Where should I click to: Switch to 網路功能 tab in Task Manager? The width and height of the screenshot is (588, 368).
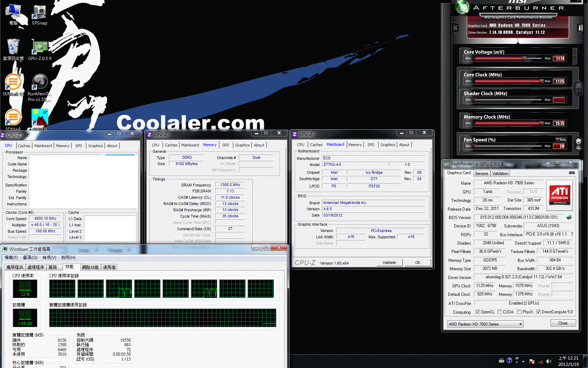pyautogui.click(x=90, y=267)
